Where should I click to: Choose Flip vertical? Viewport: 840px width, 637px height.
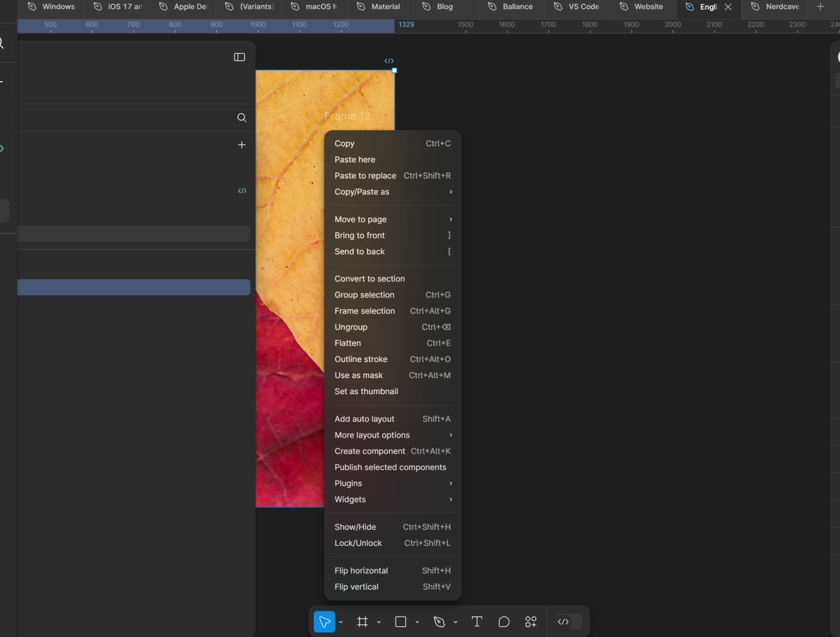pyautogui.click(x=392, y=586)
